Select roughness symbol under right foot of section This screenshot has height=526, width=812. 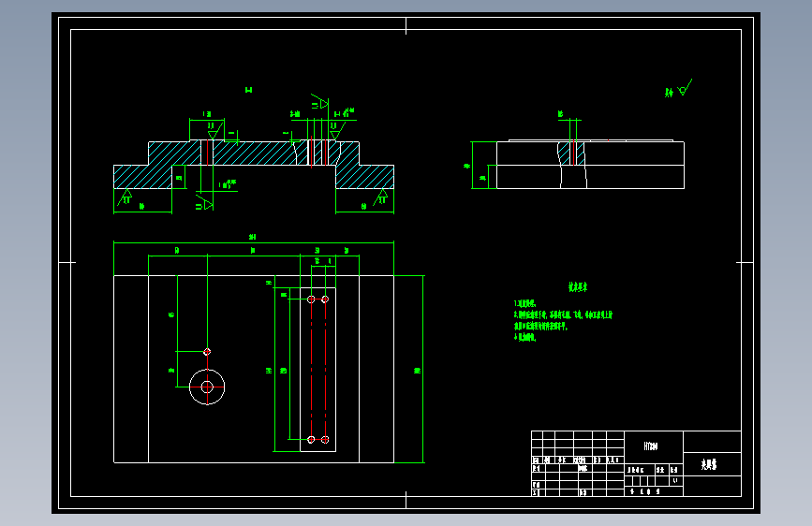(x=381, y=197)
